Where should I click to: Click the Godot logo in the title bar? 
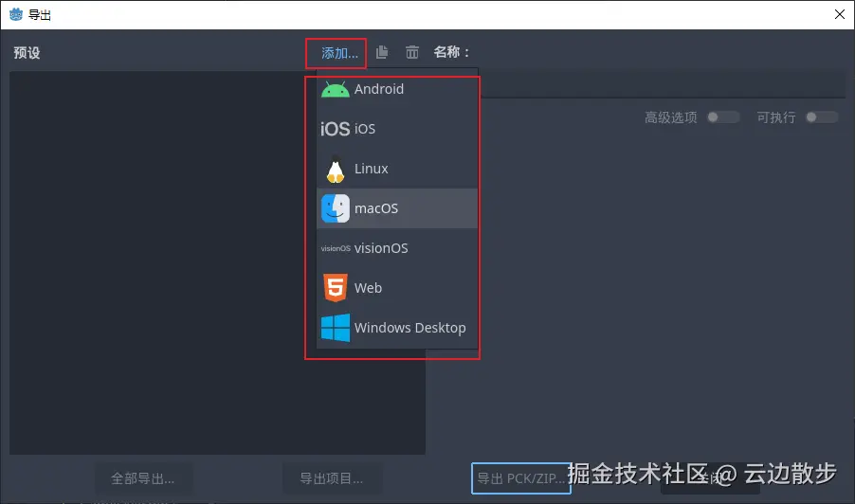pos(16,15)
